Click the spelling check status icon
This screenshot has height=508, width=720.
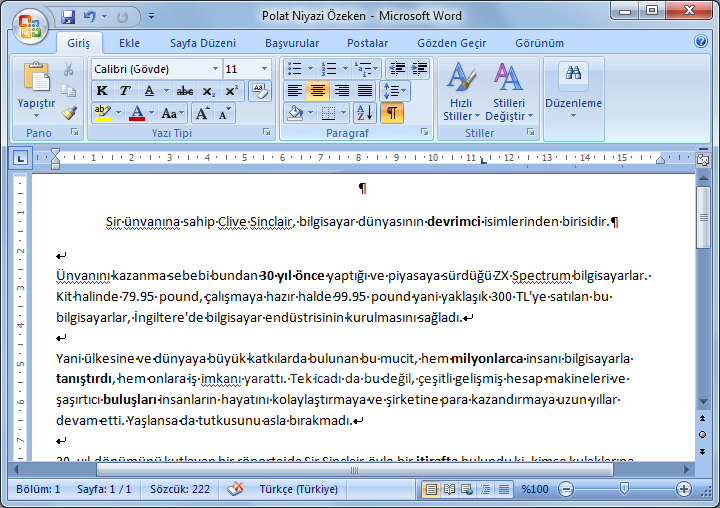pos(236,489)
